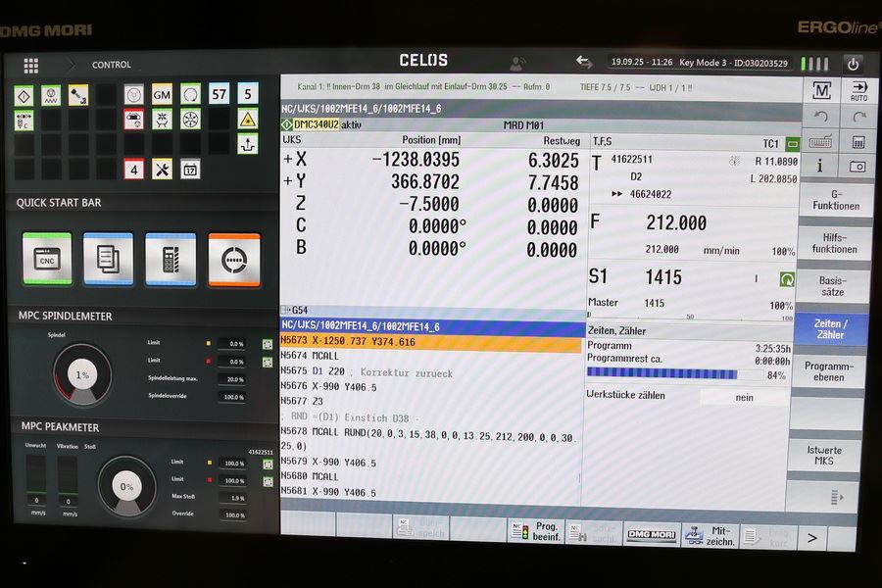Open the documents app in Quick Start Bar

[x=108, y=259]
